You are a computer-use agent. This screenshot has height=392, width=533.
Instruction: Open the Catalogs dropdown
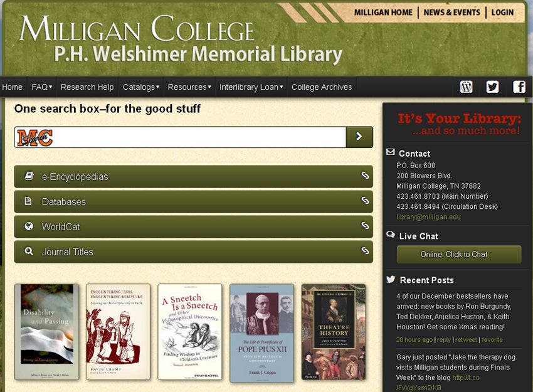click(139, 87)
